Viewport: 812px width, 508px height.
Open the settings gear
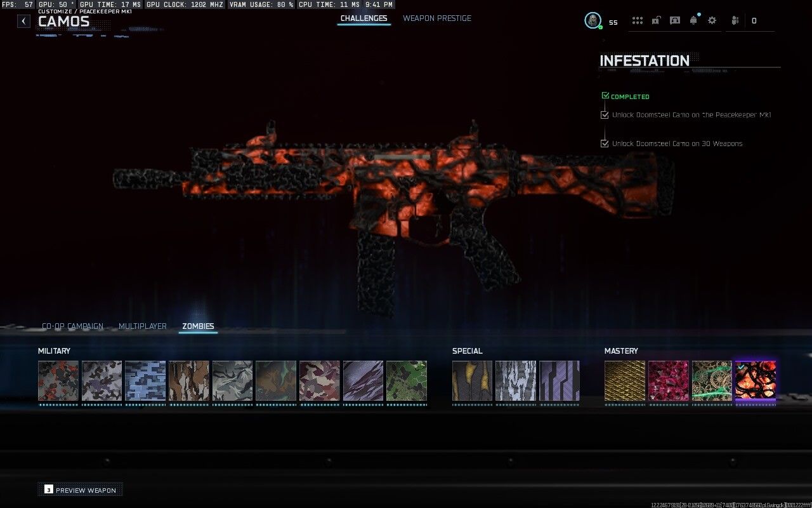point(712,20)
